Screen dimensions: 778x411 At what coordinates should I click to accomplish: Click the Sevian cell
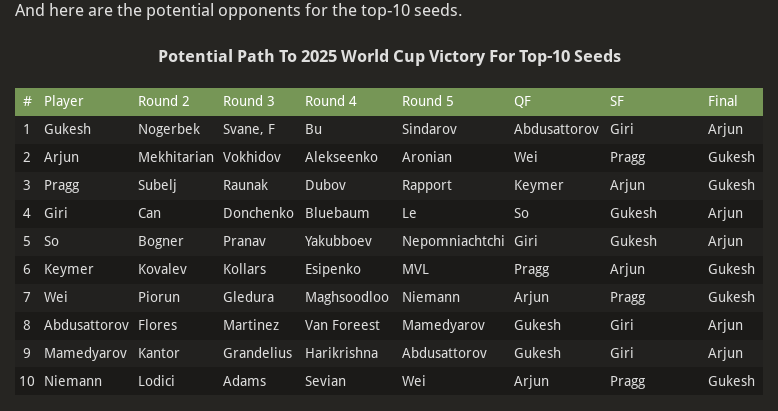[x=325, y=381]
